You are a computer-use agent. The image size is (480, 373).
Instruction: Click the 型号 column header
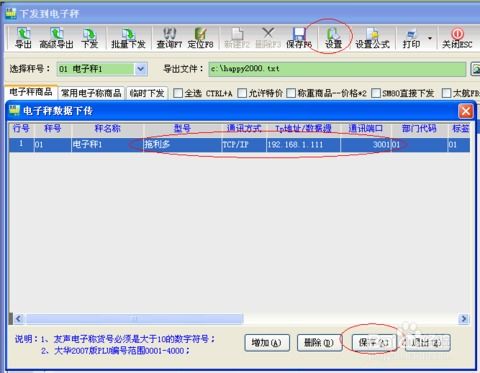(182, 128)
